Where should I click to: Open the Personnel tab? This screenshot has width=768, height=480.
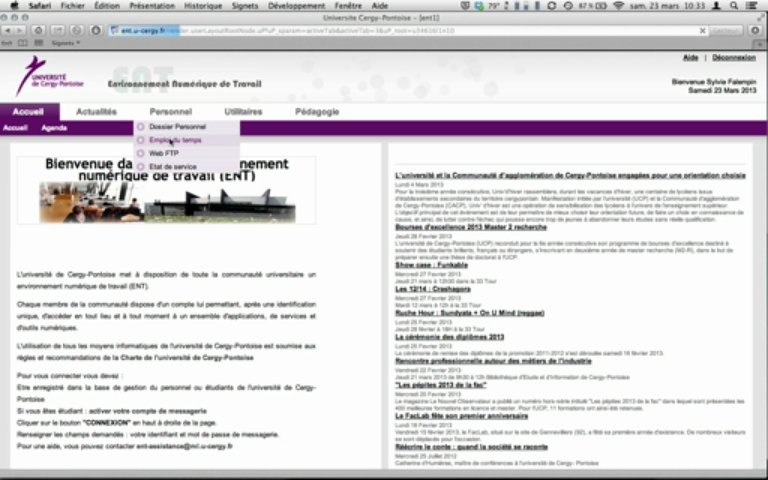coord(170,112)
